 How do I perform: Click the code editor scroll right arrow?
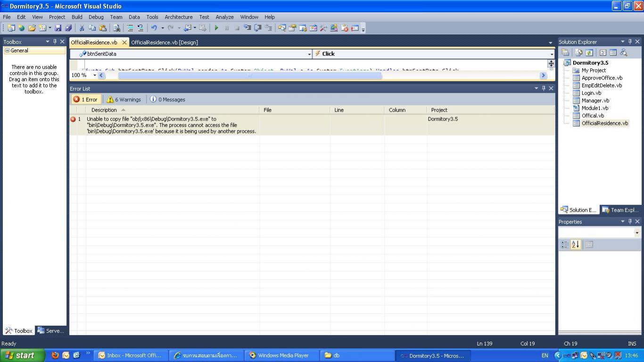point(543,75)
